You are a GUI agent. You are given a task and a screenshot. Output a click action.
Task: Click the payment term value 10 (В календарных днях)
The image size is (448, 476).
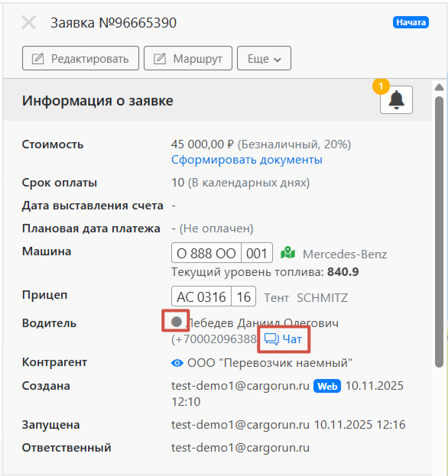[x=240, y=183]
